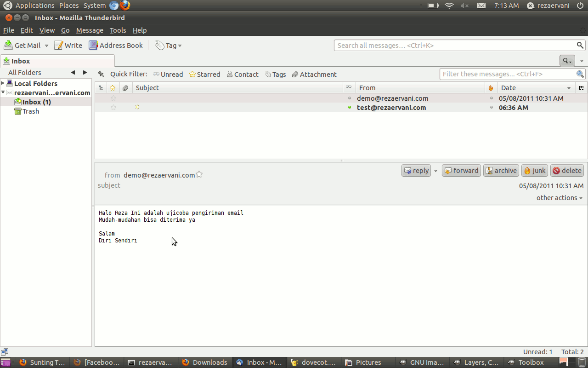Open the reply options dropdown arrow
The width and height of the screenshot is (588, 368).
pos(436,171)
